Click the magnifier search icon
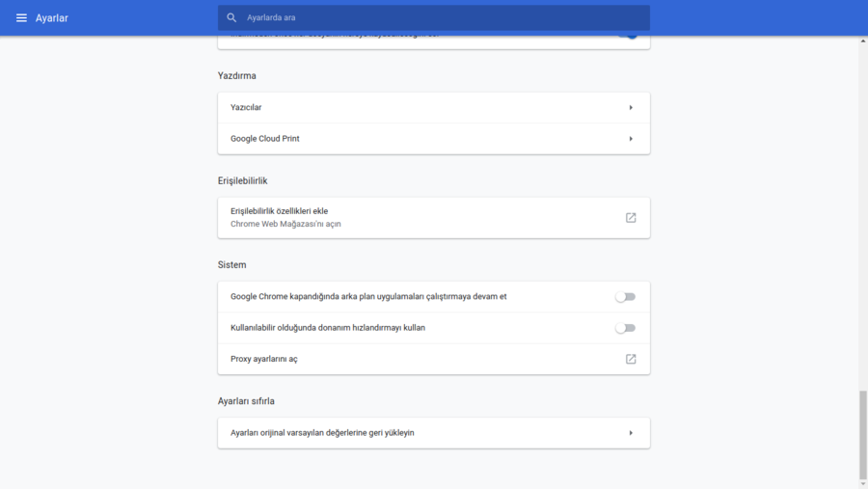Image resolution: width=868 pixels, height=489 pixels. (x=231, y=18)
